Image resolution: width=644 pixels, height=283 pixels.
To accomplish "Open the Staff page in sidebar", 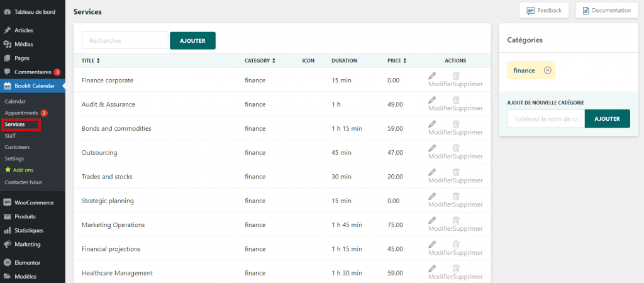I will 11,135.
